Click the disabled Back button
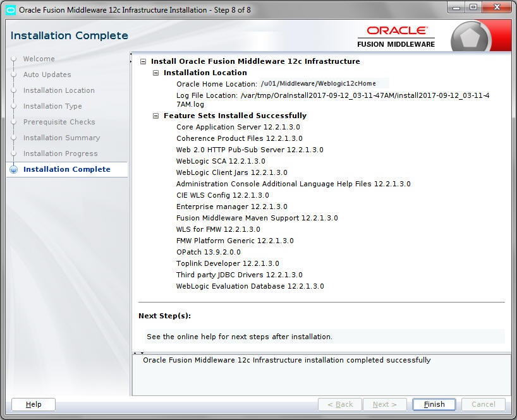 tap(340, 404)
